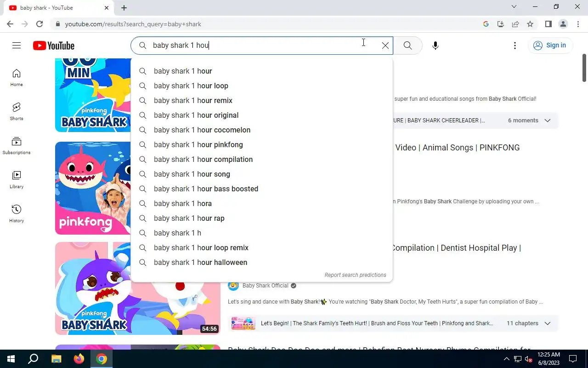Choose suggestion 'baby shark 1 hour song'

pyautogui.click(x=262, y=174)
